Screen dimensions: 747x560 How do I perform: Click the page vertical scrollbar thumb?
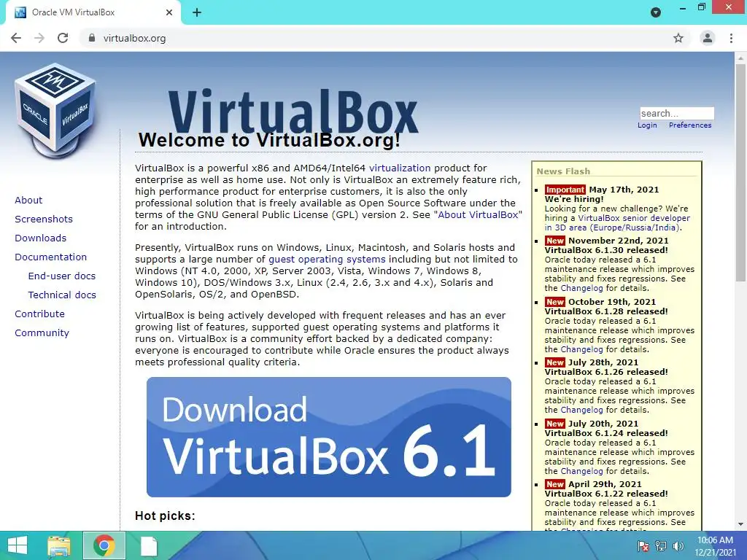point(740,172)
